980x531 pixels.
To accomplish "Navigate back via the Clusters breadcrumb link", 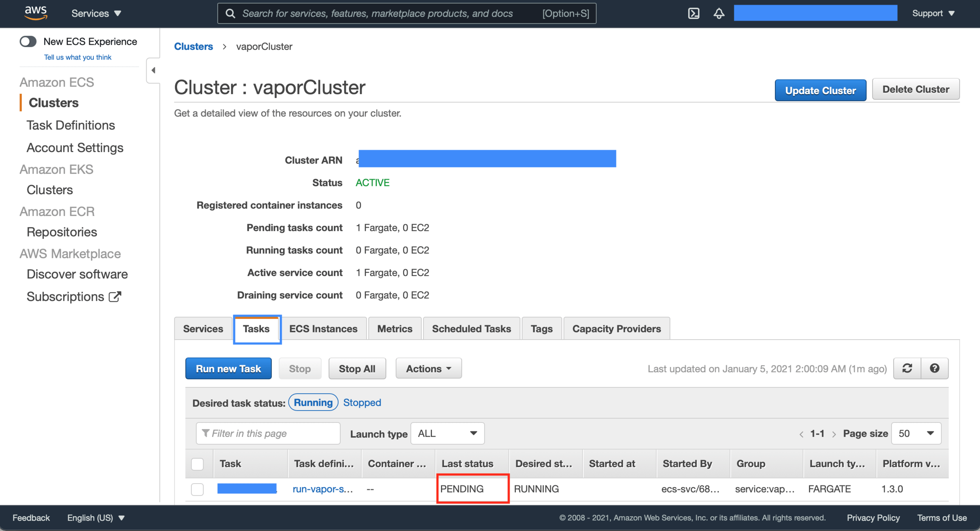I will coord(193,46).
